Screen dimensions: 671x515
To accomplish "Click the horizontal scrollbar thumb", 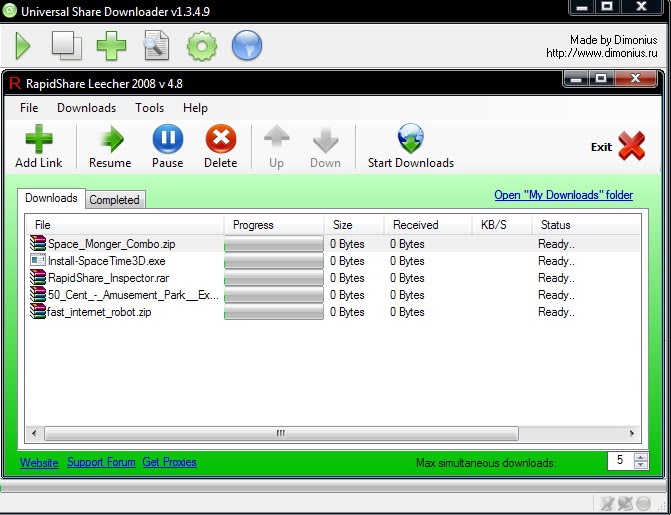I will pyautogui.click(x=281, y=433).
